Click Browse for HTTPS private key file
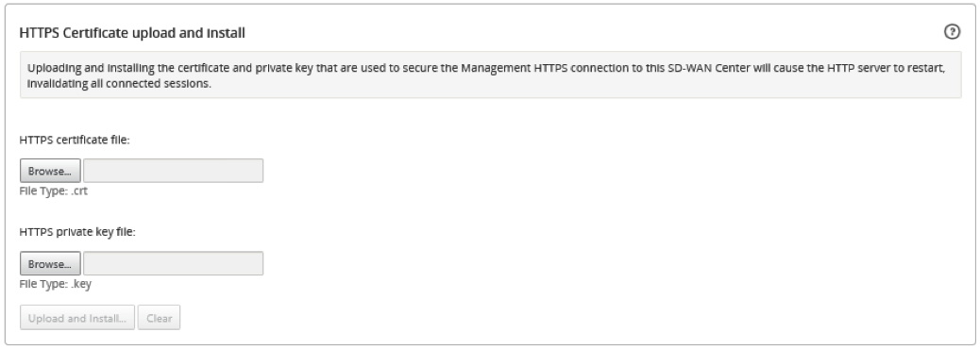This screenshot has width=980, height=349. (x=50, y=263)
